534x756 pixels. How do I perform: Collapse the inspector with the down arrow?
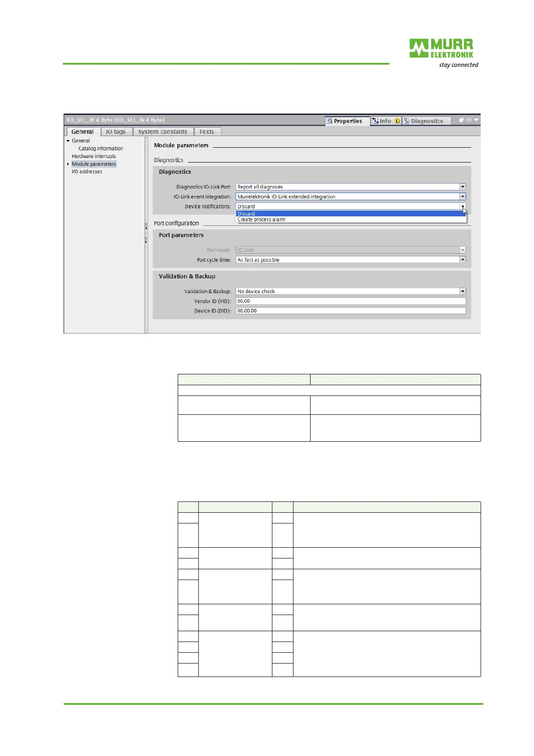point(477,120)
